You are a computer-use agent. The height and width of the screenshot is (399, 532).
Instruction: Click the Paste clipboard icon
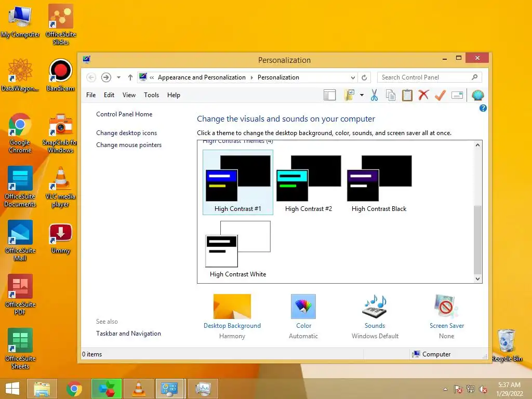pyautogui.click(x=407, y=96)
